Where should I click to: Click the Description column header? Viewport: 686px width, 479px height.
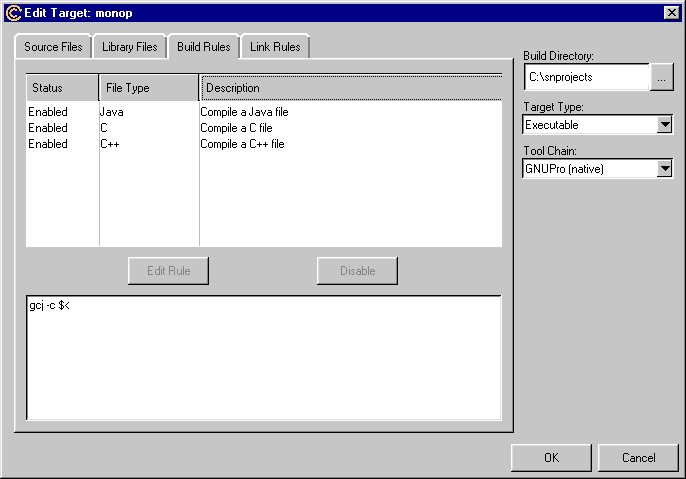pyautogui.click(x=350, y=88)
